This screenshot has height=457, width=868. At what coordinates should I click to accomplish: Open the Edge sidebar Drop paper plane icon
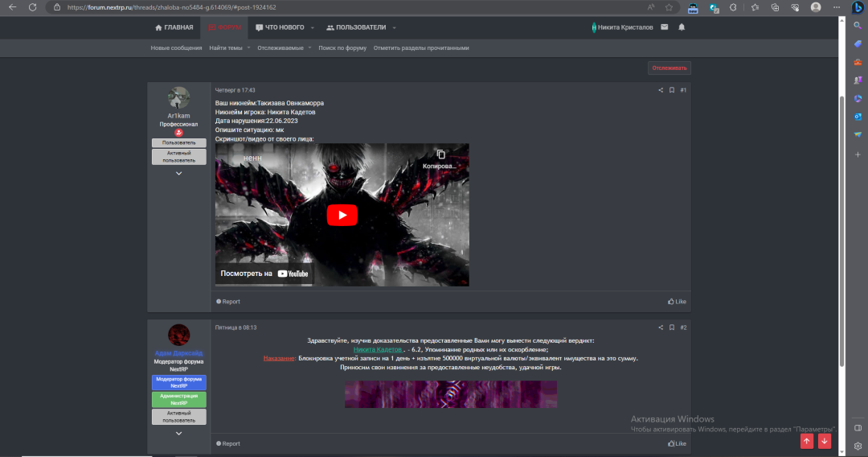(858, 134)
